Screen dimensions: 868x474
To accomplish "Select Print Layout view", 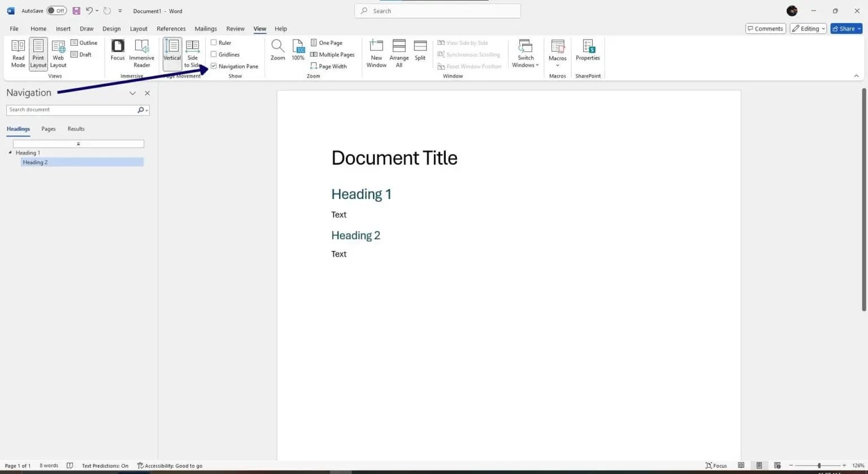I will click(38, 53).
